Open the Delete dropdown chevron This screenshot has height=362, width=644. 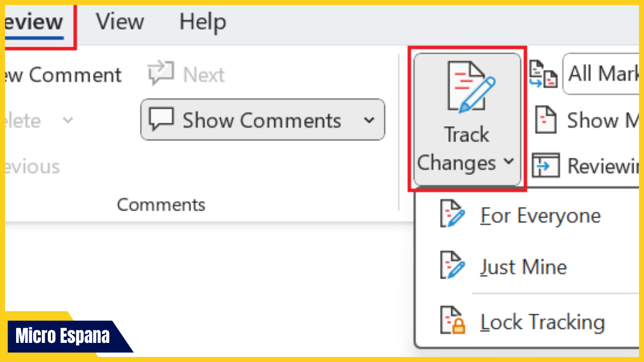68,120
